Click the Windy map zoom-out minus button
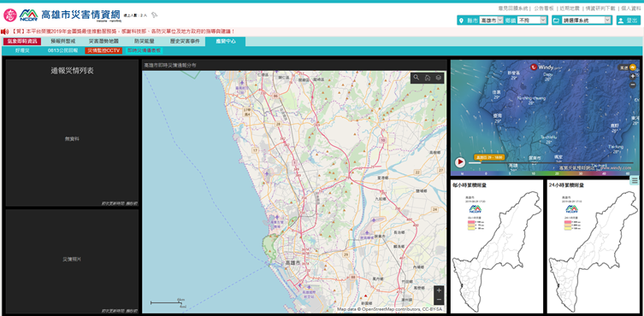Screen dimensions: 644x316 (633, 85)
